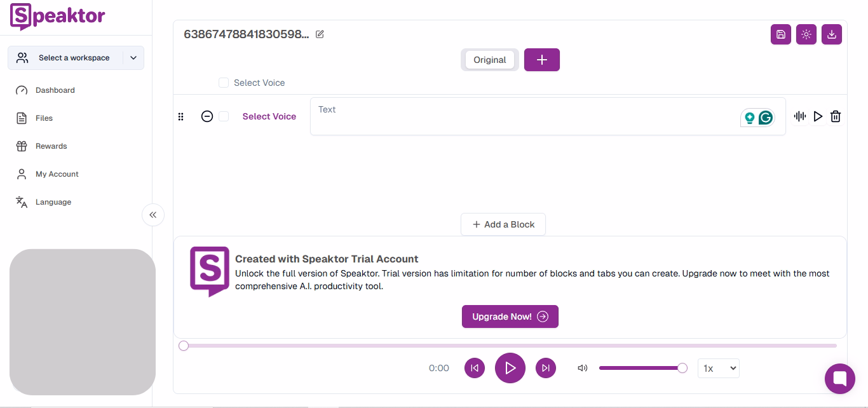Click the green lightbulb extension icon
Screen dimensions: 868x408
pos(750,118)
